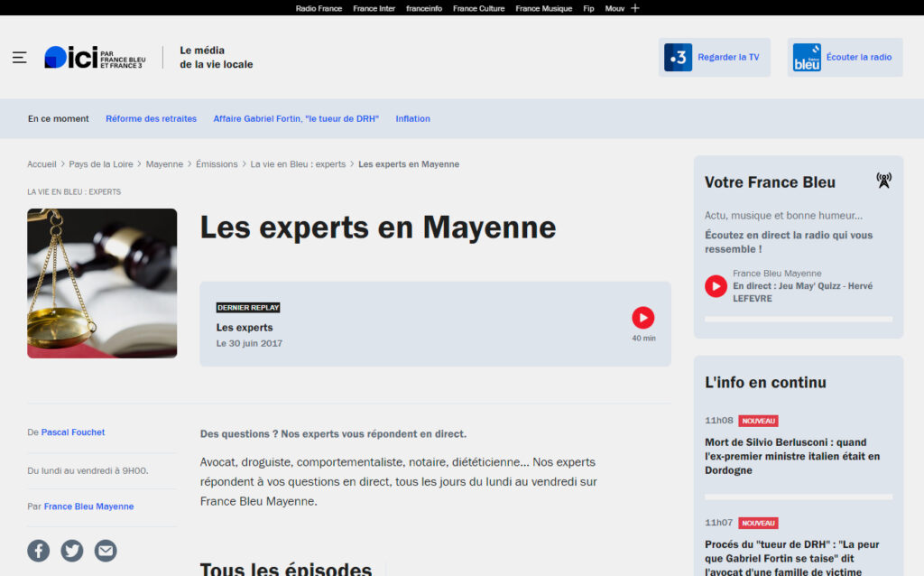Click "Votre France Bleu" heading

(x=771, y=182)
